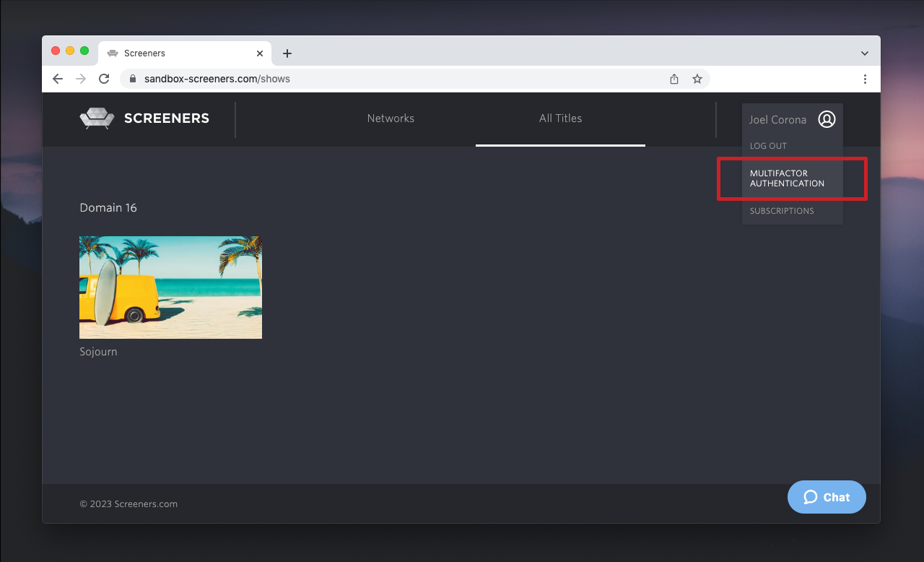Switch to the Networks tab
924x562 pixels.
[391, 118]
